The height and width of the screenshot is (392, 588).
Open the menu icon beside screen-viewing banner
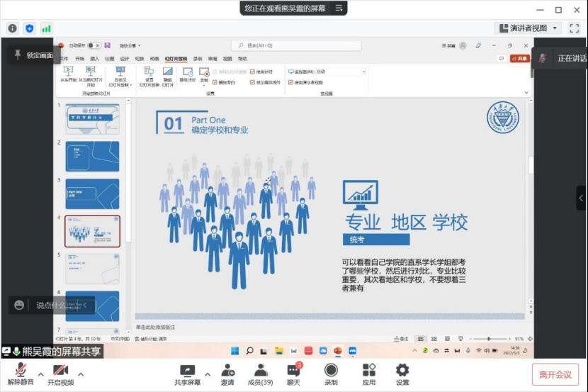339,8
